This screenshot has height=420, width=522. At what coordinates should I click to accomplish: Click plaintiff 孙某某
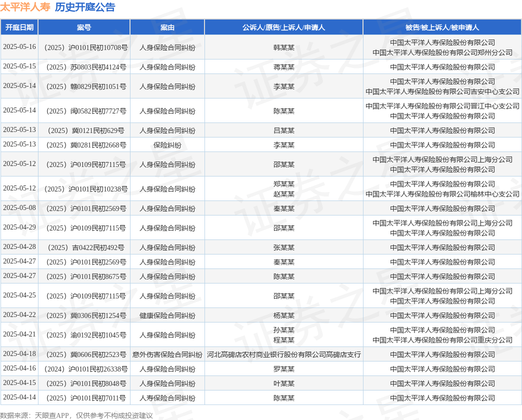click(x=283, y=330)
